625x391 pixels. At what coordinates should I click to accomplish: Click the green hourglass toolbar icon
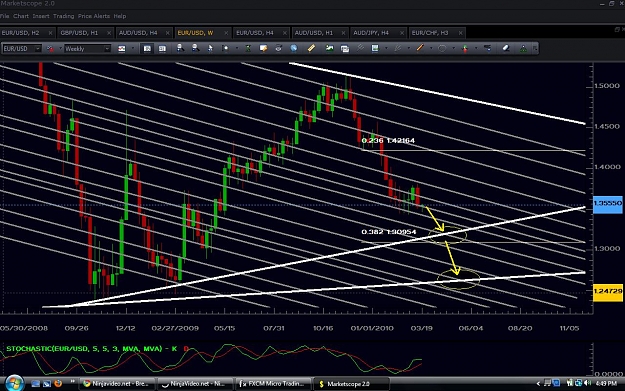coord(248,48)
